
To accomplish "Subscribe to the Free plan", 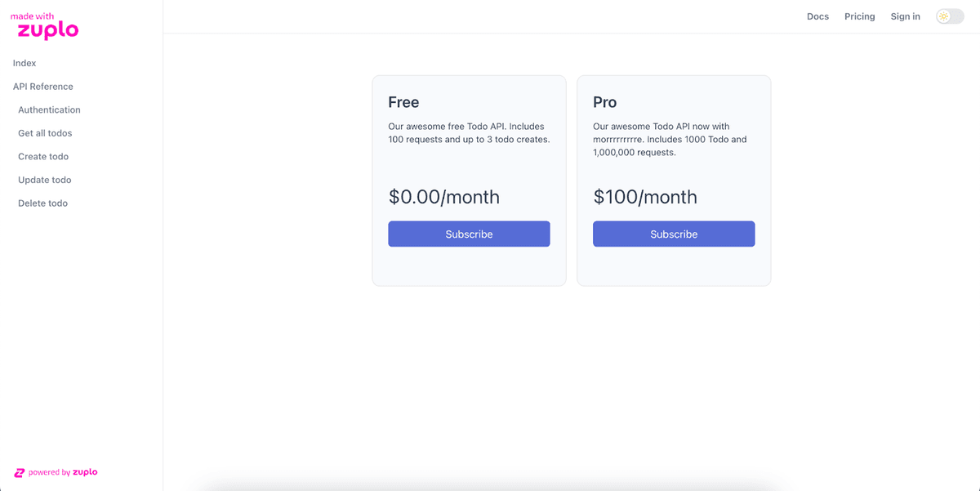I will pyautogui.click(x=469, y=234).
